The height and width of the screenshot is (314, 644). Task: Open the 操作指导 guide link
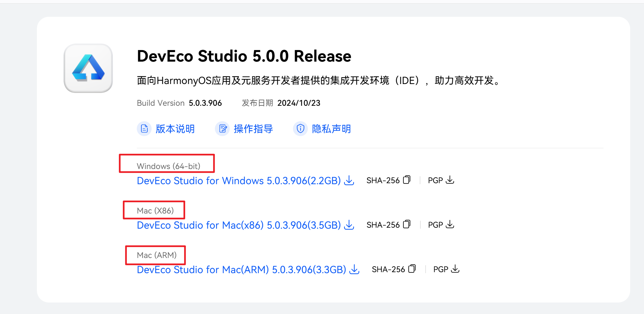coord(253,129)
